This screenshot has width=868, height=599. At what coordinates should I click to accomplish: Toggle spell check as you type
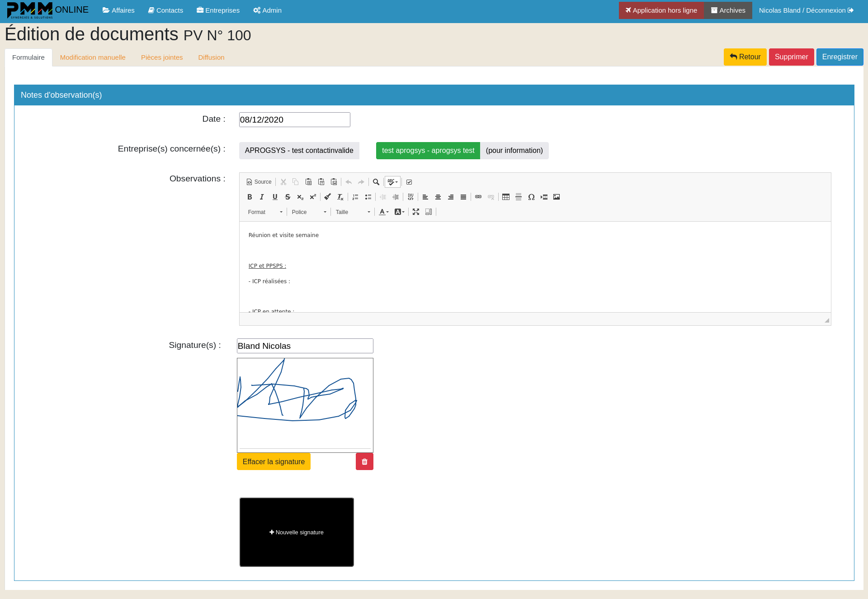click(x=392, y=181)
